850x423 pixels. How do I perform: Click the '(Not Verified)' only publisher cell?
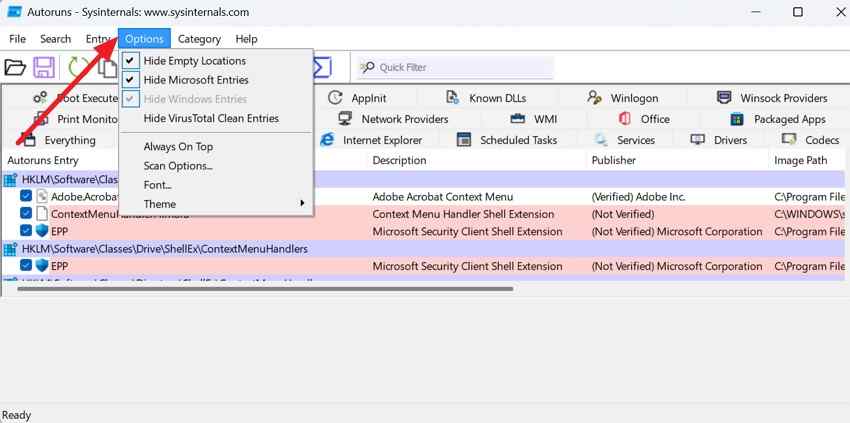(622, 214)
